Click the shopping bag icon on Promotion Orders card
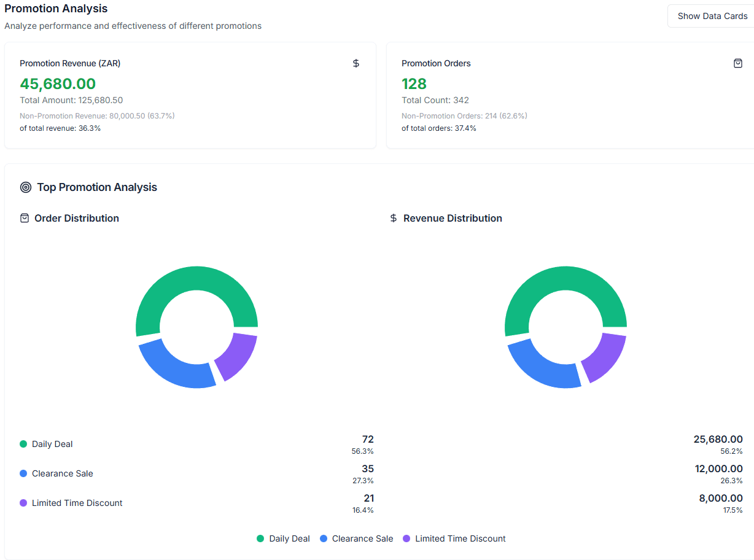This screenshot has width=754, height=560. pyautogui.click(x=738, y=63)
